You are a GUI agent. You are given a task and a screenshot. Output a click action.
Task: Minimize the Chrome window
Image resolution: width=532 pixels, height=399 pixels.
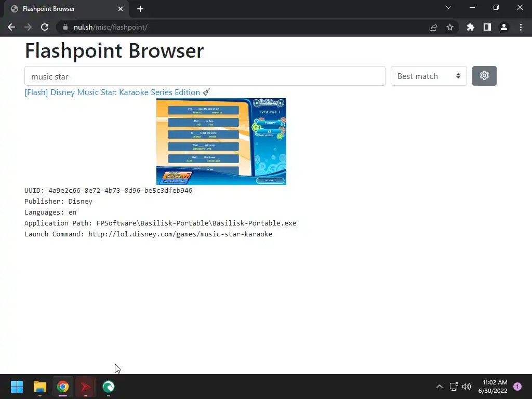[472, 7]
